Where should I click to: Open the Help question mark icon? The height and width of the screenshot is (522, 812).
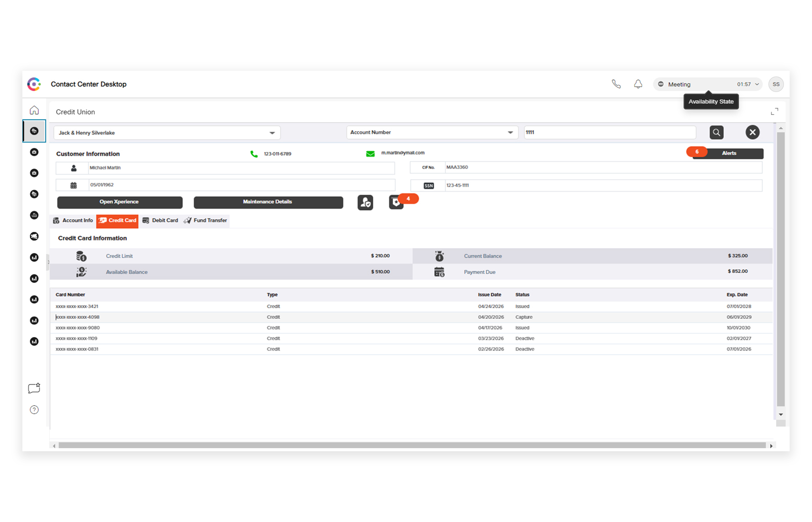click(x=34, y=410)
